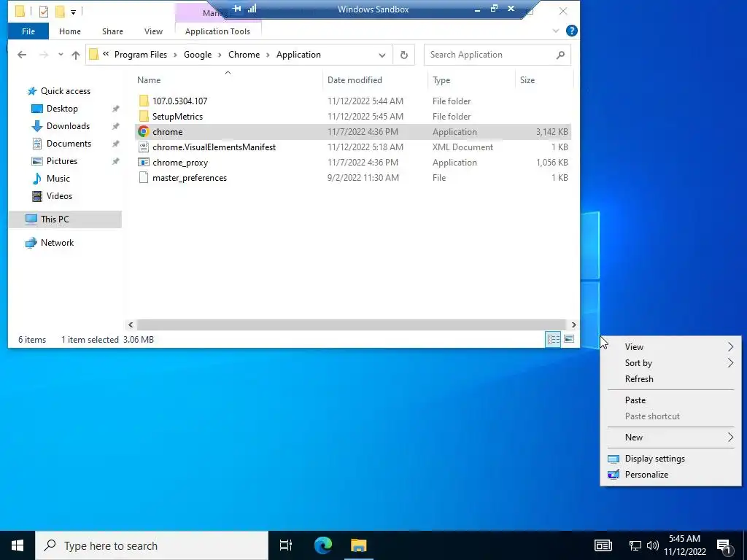Viewport: 747px width, 560px height.
Task: Open Pictures in Quick access
Action: (61, 161)
